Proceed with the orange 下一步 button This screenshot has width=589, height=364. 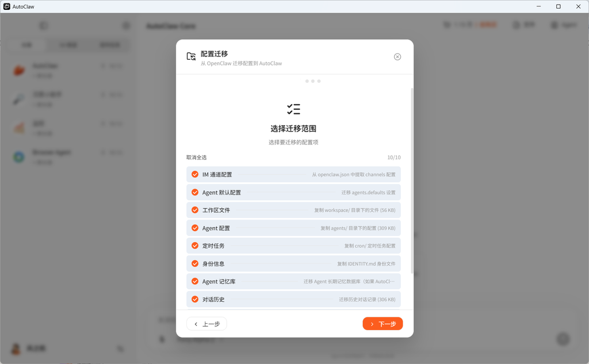click(x=383, y=324)
